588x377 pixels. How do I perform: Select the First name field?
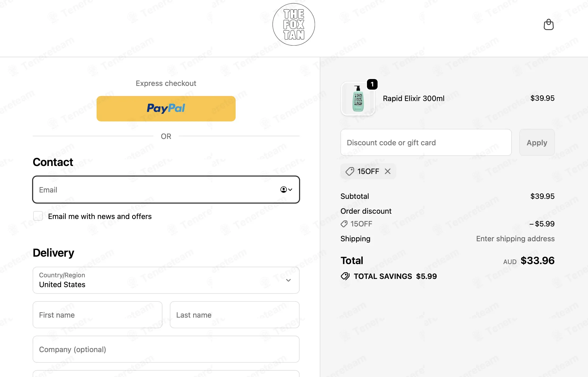coord(98,315)
